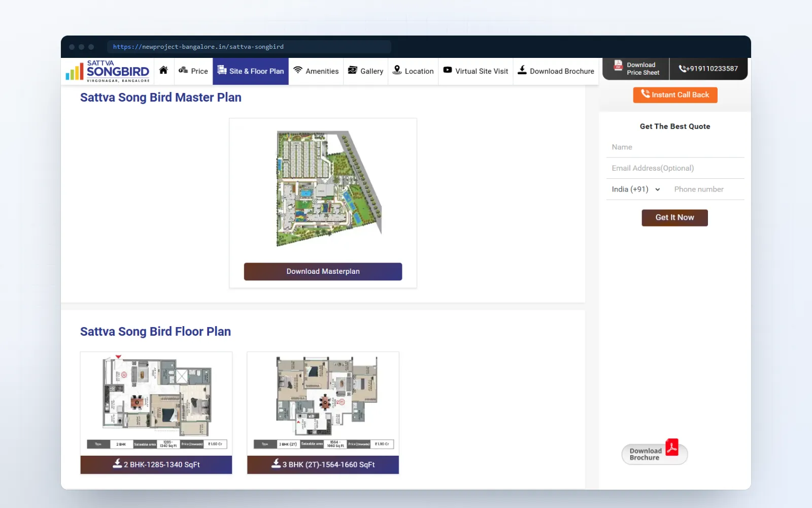Click the floating Download Brochure button
The height and width of the screenshot is (508, 812).
(x=654, y=454)
